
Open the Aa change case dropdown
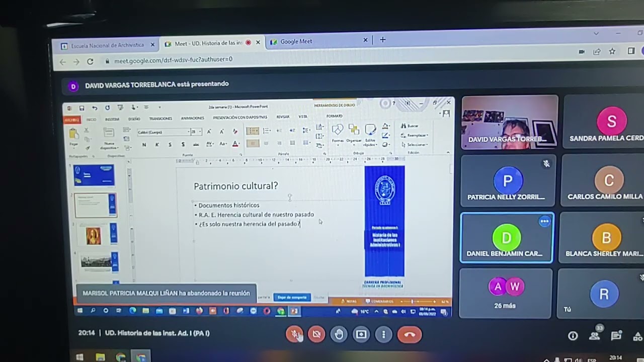(x=223, y=144)
